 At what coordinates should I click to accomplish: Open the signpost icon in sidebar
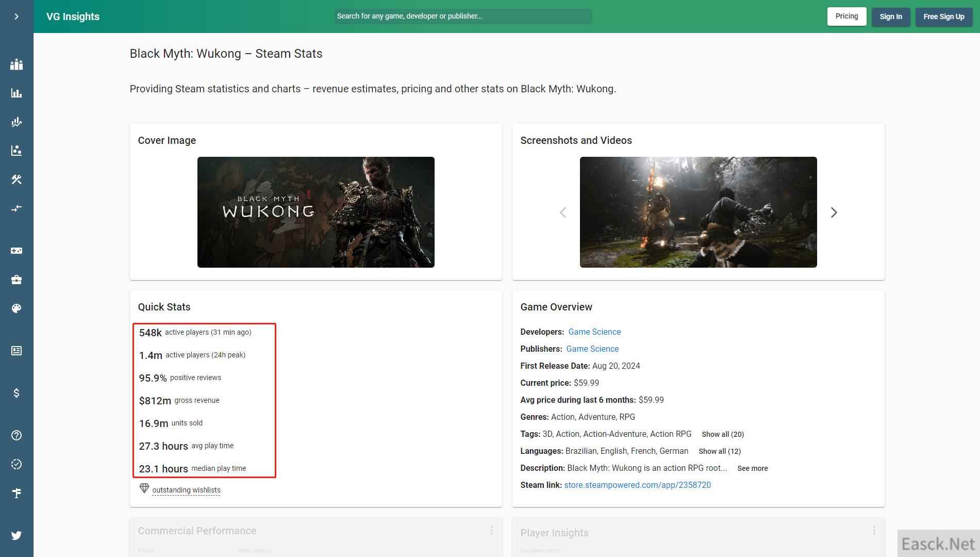click(x=16, y=493)
